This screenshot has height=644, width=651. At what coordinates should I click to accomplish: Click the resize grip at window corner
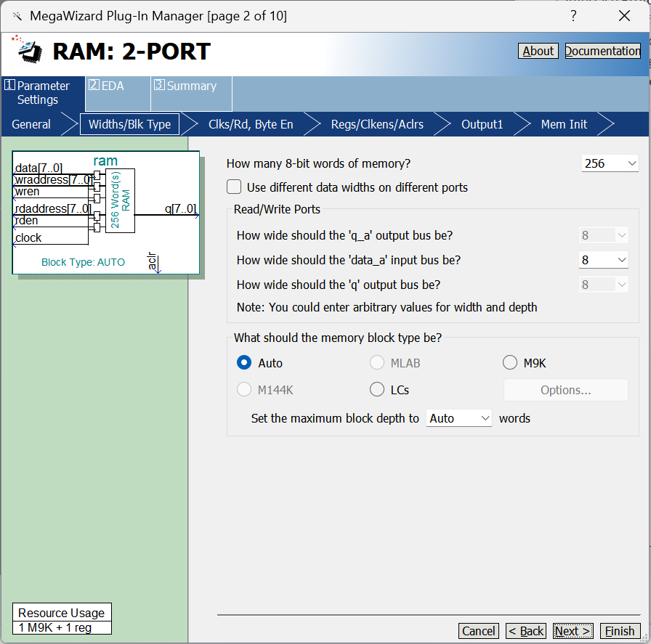[x=644, y=638]
